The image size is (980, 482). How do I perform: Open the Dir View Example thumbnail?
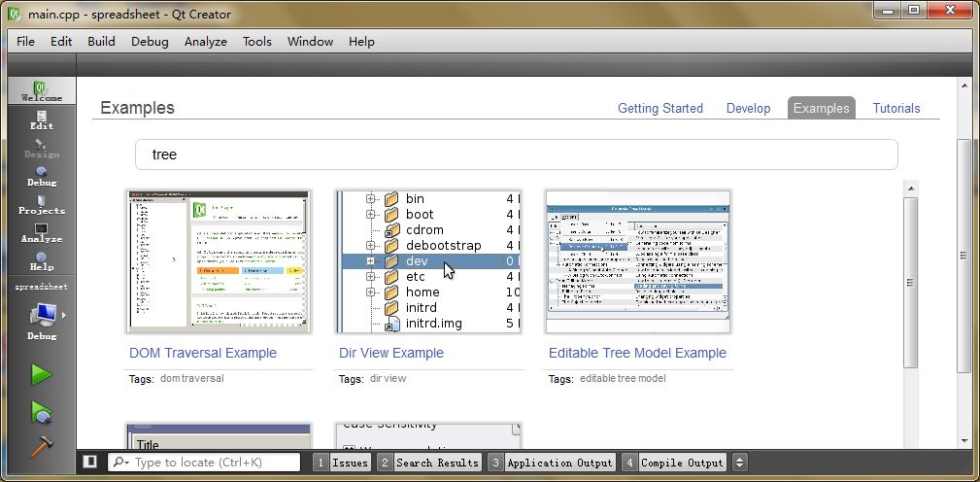pos(428,261)
